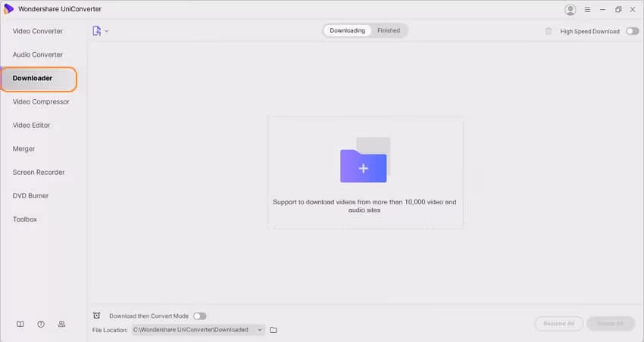This screenshot has width=644, height=342.
Task: Open the help question mark icon
Action: [41, 324]
